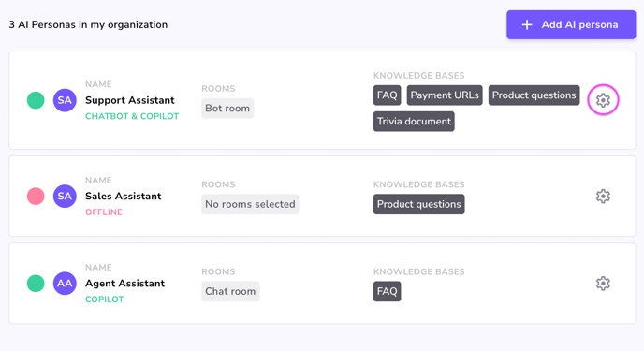The image size is (644, 351).
Task: Click Support Assistant's Product questions tag
Action: (x=534, y=95)
